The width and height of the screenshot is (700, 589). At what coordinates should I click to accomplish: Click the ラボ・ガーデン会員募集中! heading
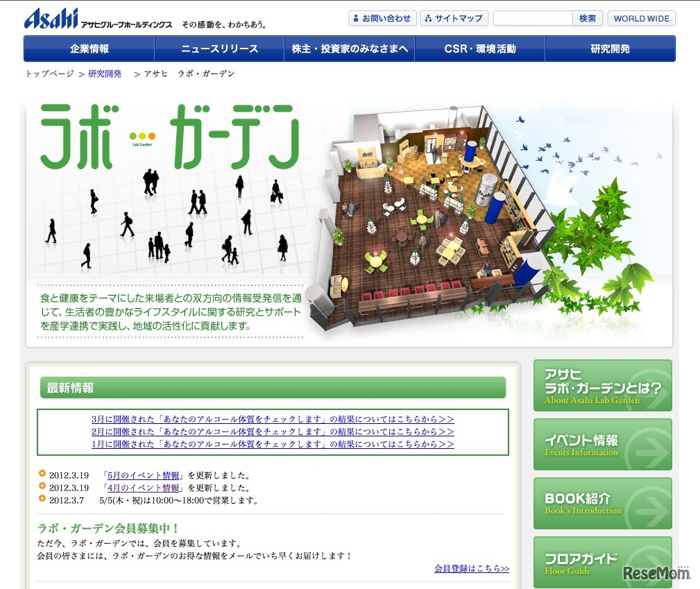(x=108, y=528)
